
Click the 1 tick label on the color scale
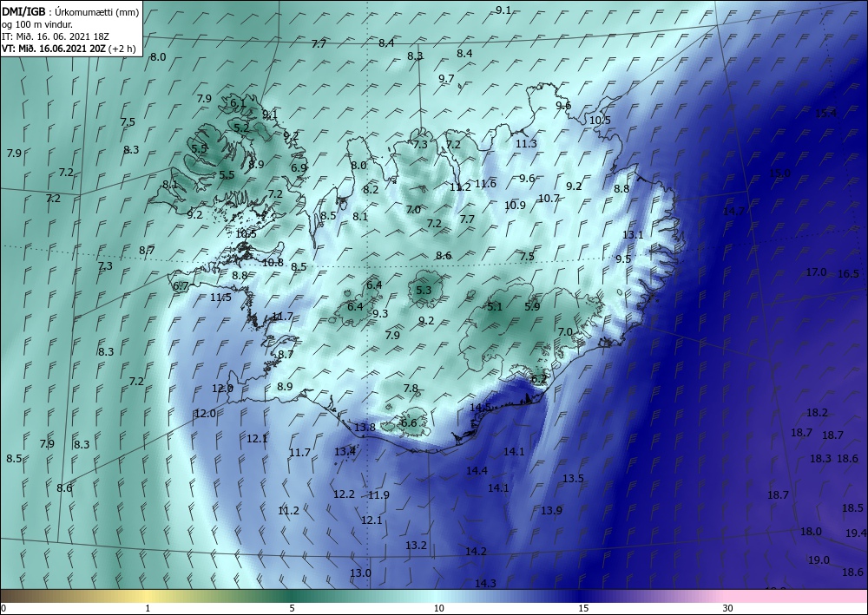[148, 608]
